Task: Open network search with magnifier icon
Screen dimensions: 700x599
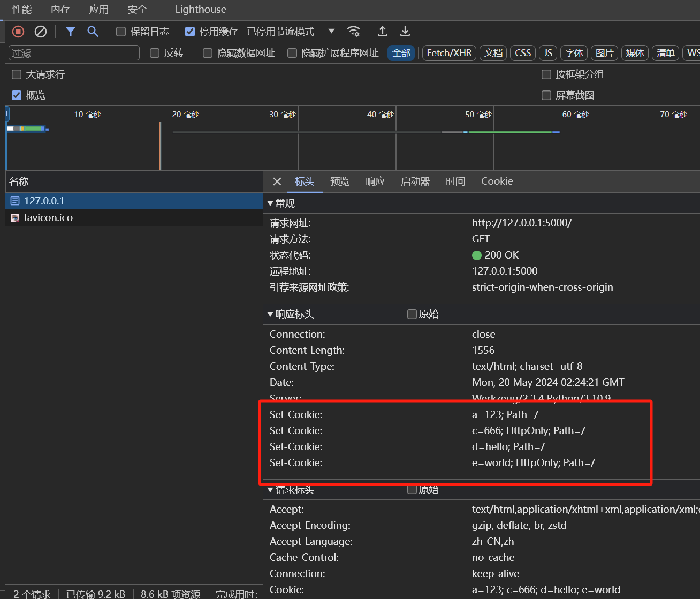Action: coord(93,32)
